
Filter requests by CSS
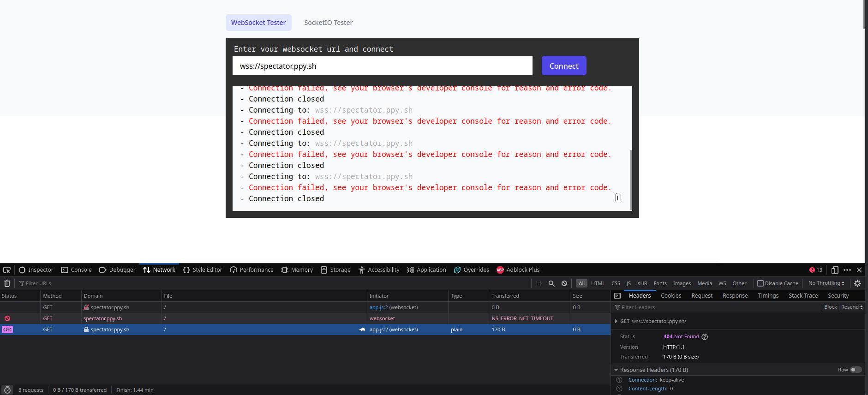[616, 283]
